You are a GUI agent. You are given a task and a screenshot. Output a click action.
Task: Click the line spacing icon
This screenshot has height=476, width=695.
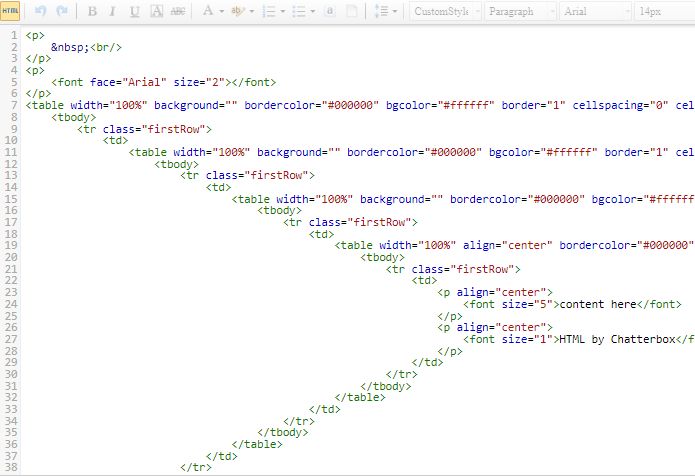point(381,11)
